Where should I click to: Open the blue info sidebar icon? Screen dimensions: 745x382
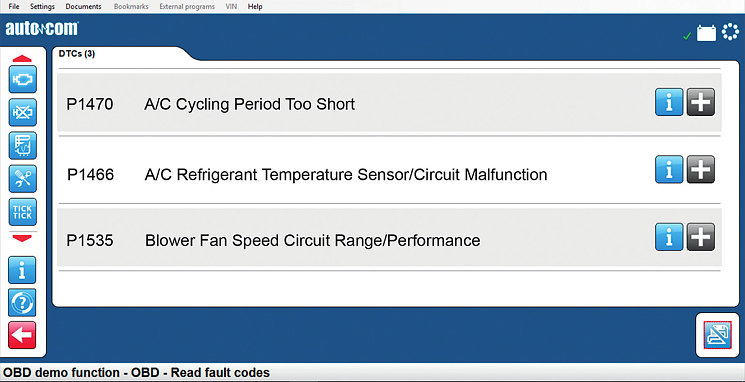point(22,270)
